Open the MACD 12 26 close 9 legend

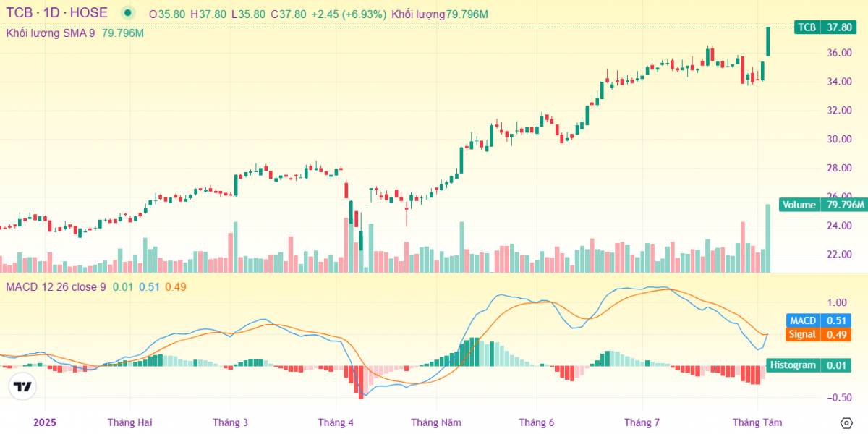56,286
